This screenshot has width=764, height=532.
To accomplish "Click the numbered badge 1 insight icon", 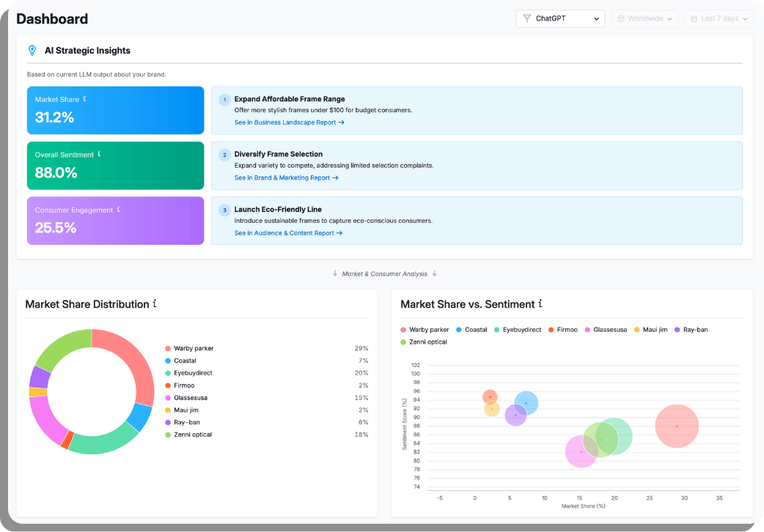I will click(224, 100).
